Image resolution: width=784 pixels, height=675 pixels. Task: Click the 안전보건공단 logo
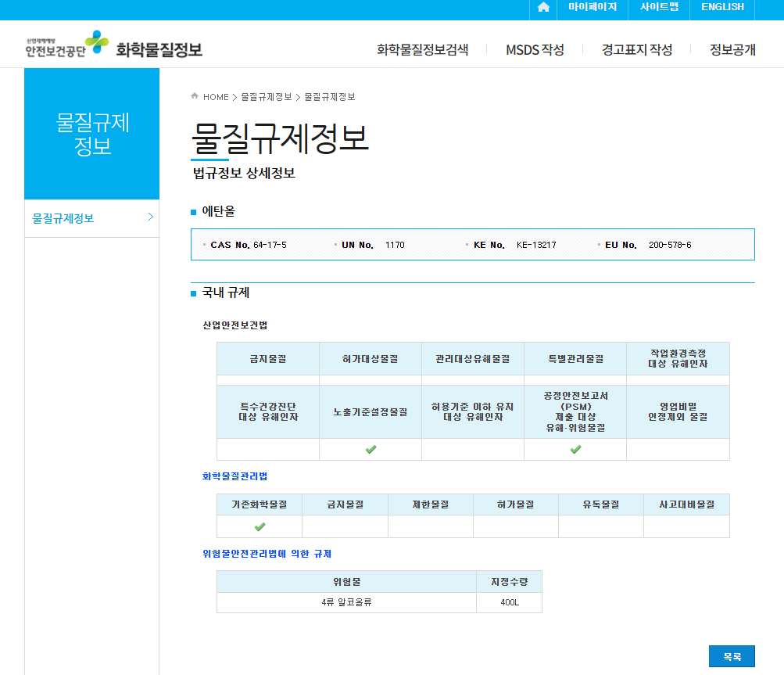point(66,45)
